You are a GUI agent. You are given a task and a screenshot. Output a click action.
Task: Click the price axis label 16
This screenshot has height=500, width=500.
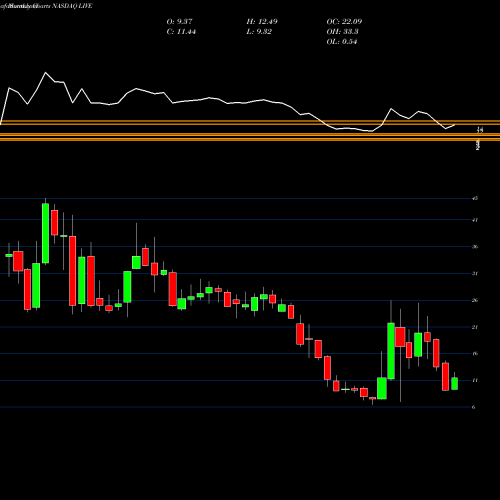click(475, 354)
